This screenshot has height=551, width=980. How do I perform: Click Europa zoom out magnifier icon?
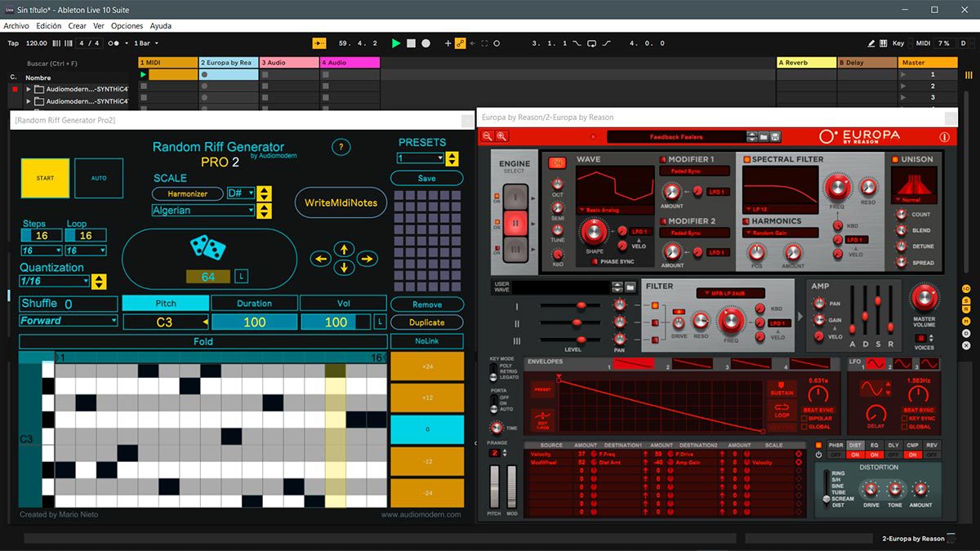[488, 137]
